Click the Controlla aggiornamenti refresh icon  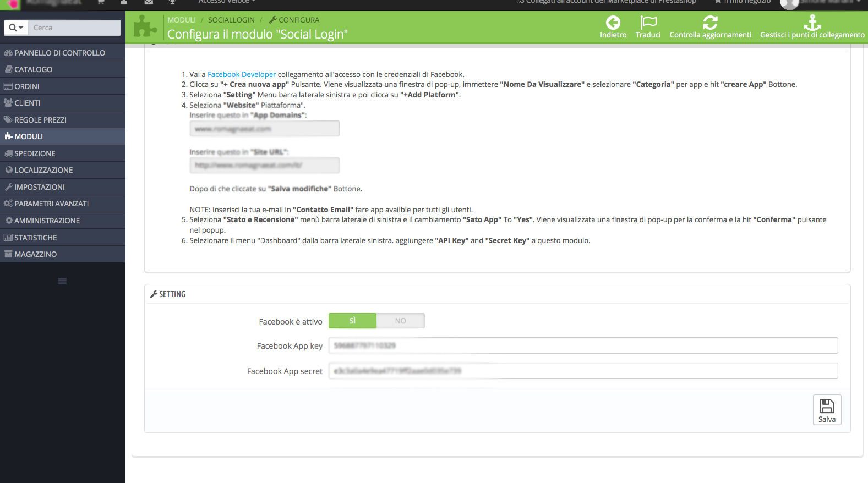point(710,23)
